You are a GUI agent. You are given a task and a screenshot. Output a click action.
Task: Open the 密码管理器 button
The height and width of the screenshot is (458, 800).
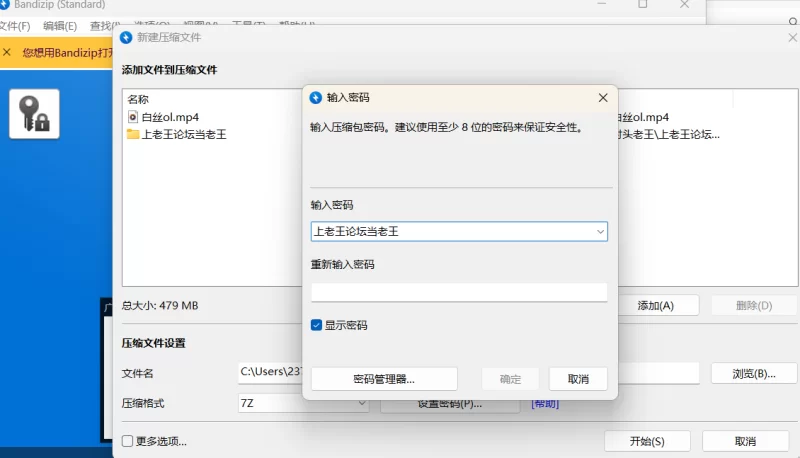click(x=384, y=379)
